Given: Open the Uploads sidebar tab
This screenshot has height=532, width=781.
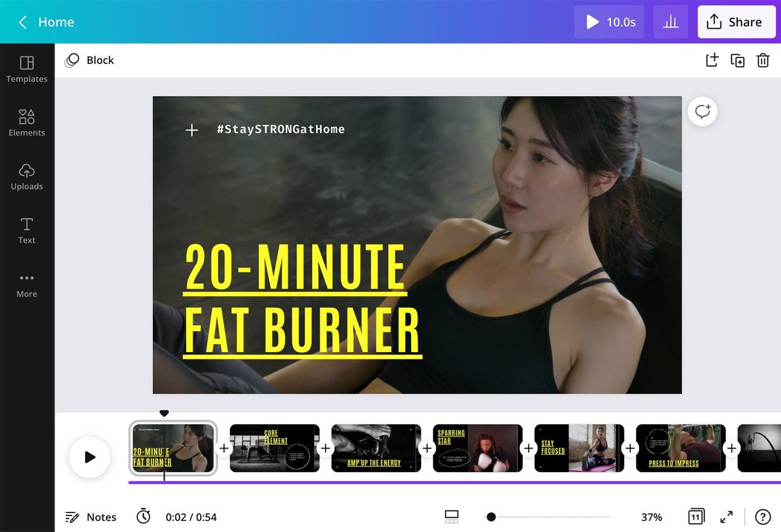Looking at the screenshot, I should coord(27,176).
